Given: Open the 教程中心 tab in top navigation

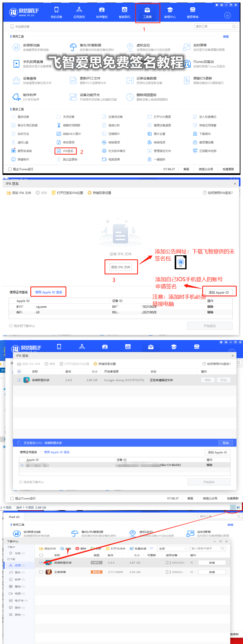Looking at the screenshot, I should [170, 13].
